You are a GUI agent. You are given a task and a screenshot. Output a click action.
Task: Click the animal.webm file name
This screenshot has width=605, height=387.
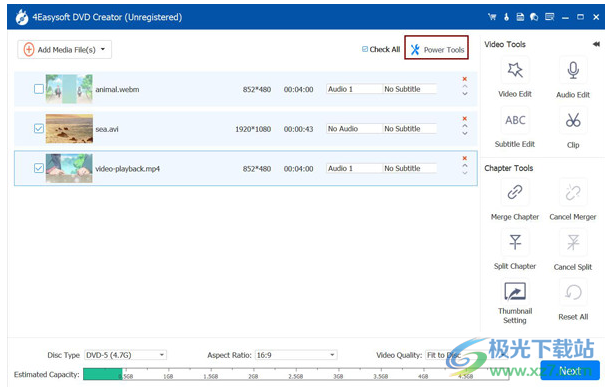(117, 90)
